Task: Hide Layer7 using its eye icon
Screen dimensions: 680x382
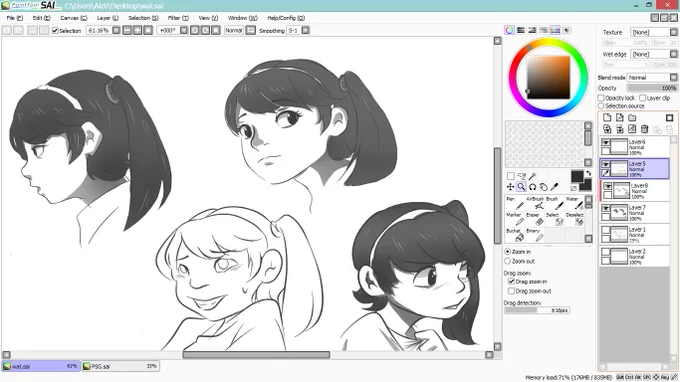Action: pyautogui.click(x=605, y=208)
